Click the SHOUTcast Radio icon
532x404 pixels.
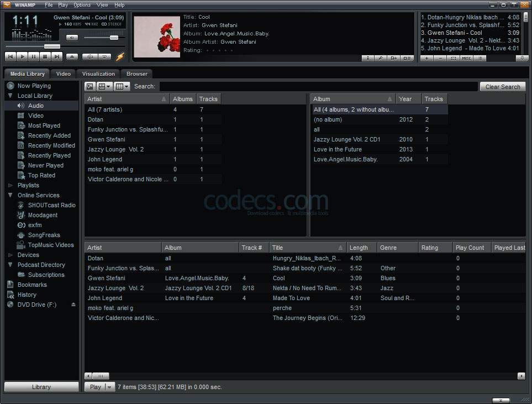[x=21, y=205]
